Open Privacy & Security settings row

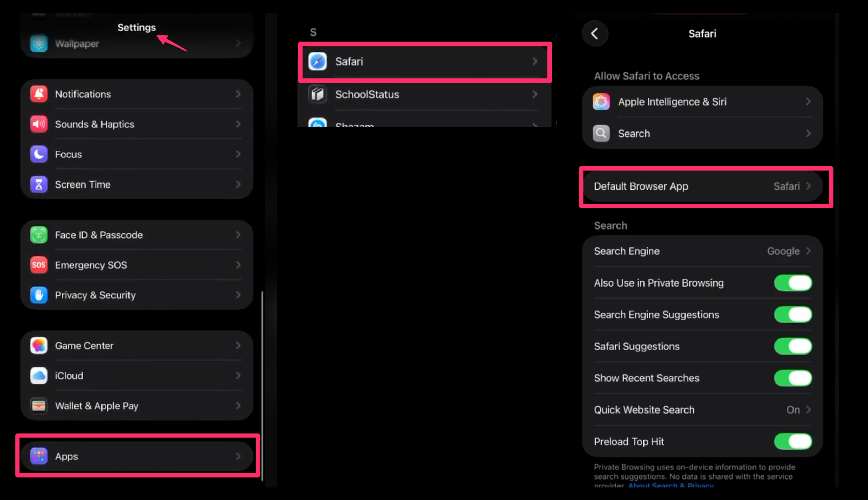point(137,295)
